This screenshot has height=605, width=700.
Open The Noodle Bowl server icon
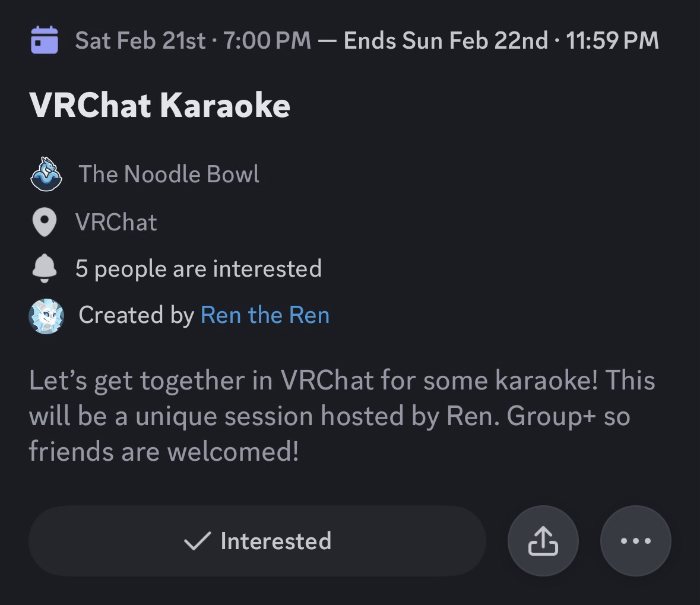tap(46, 175)
